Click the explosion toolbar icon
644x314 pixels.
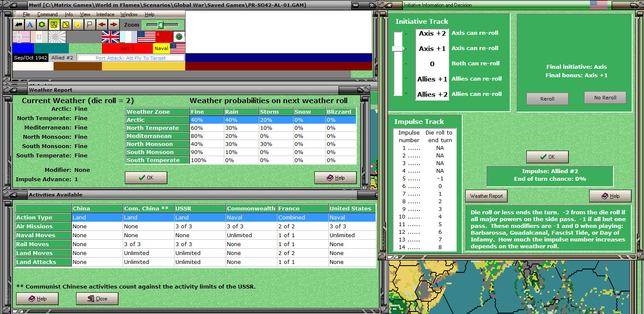tap(78, 25)
